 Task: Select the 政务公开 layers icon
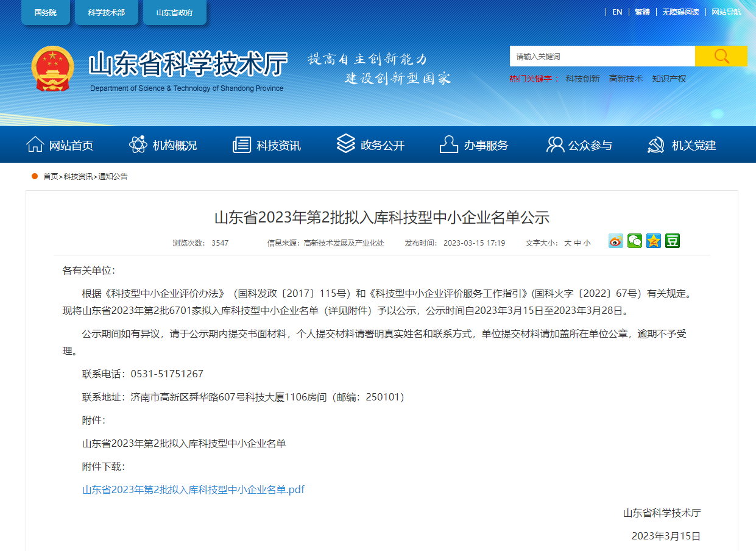click(346, 144)
